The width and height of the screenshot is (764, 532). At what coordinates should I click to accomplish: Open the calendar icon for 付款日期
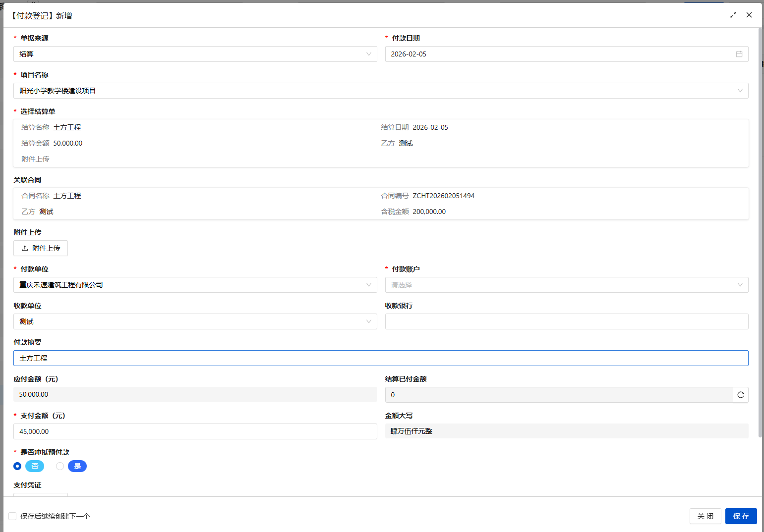tap(739, 54)
